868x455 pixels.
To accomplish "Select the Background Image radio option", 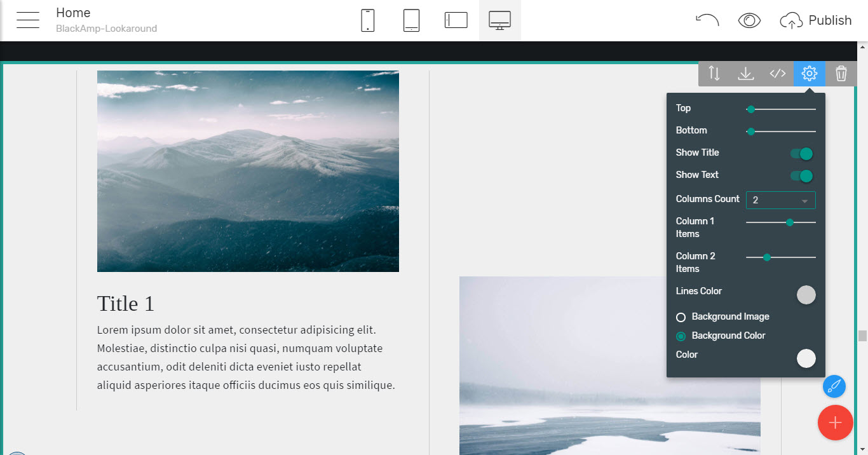I will (x=681, y=317).
